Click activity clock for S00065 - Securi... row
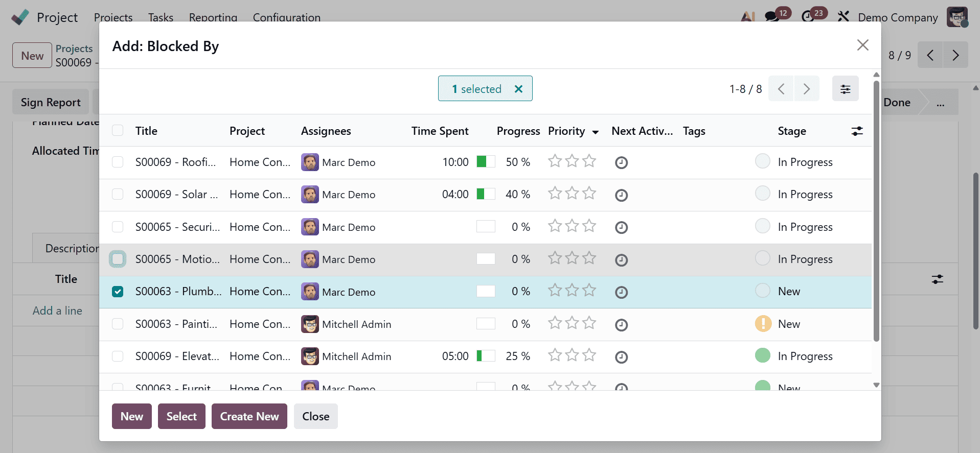Viewport: 980px width, 453px height. [621, 227]
